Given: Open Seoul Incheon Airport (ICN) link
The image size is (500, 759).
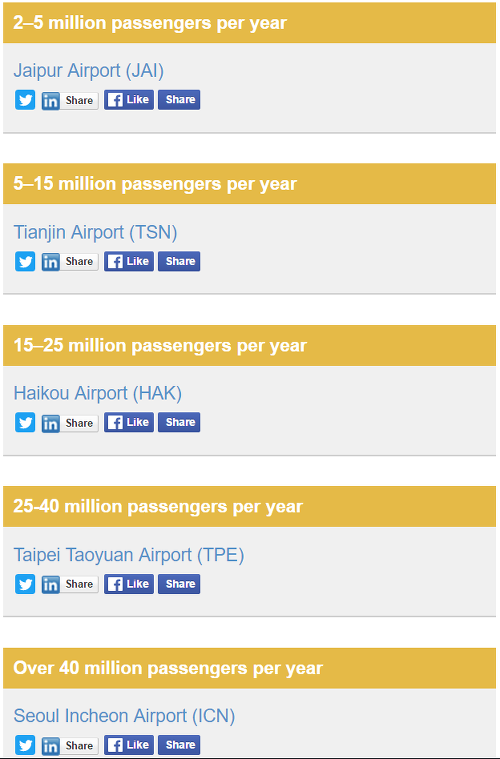Looking at the screenshot, I should [124, 716].
